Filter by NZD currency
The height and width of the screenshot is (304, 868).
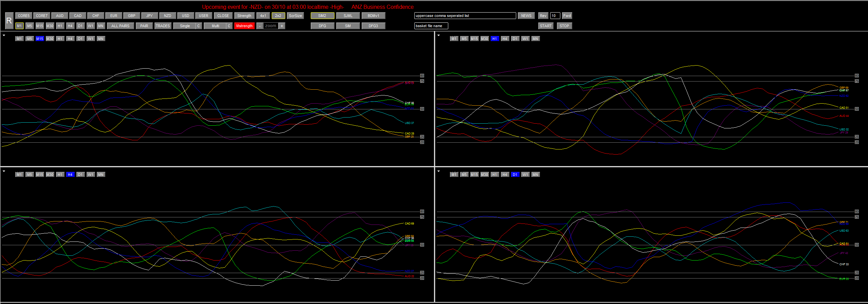(168, 16)
